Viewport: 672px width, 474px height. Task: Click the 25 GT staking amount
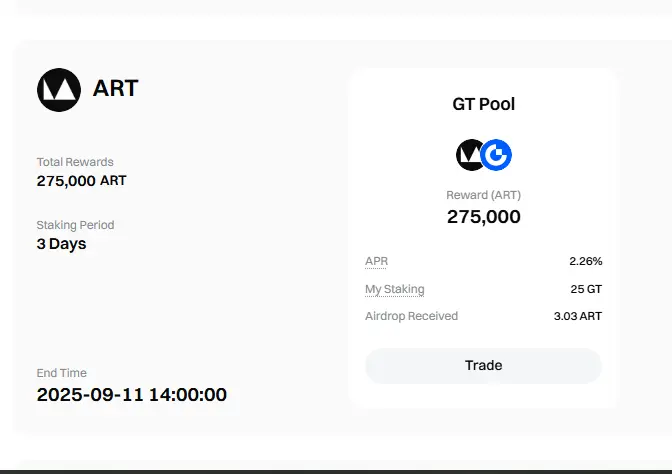586,289
